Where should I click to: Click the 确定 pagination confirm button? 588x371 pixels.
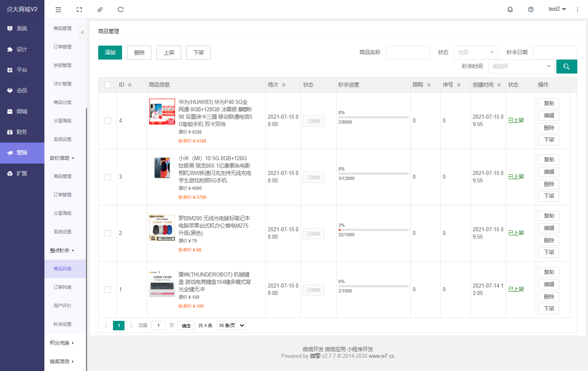[186, 326]
